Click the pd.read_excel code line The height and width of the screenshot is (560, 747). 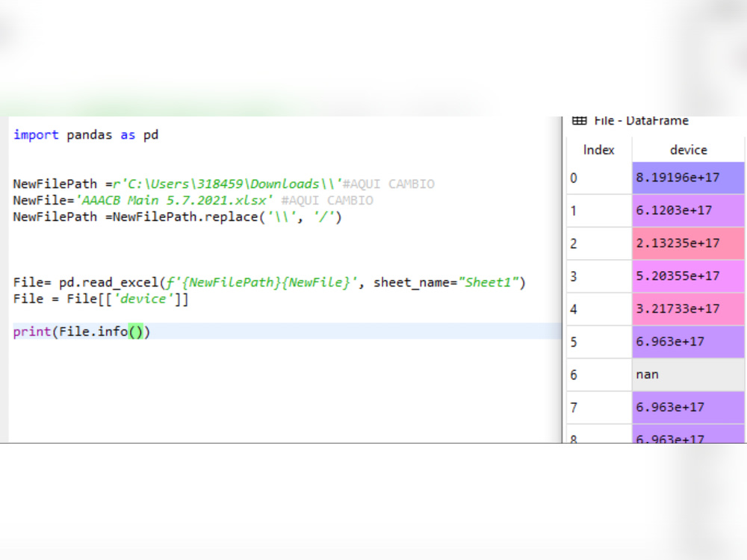coord(269,283)
